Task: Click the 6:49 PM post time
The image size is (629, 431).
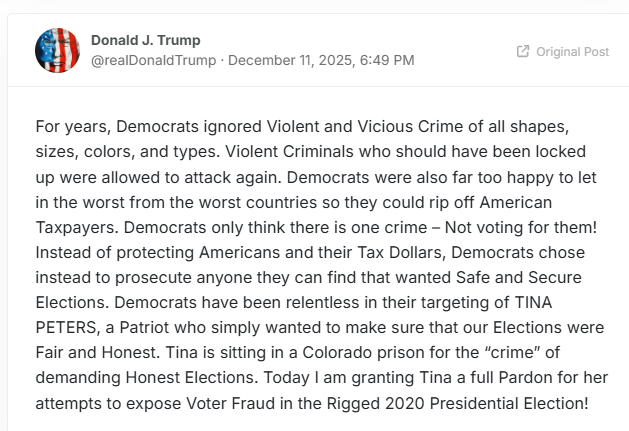Action: (391, 60)
